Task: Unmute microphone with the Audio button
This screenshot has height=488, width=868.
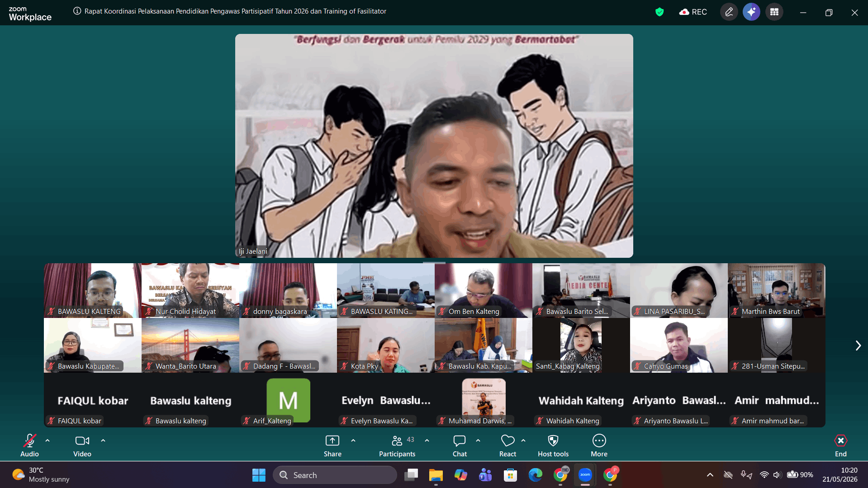Action: (30, 445)
